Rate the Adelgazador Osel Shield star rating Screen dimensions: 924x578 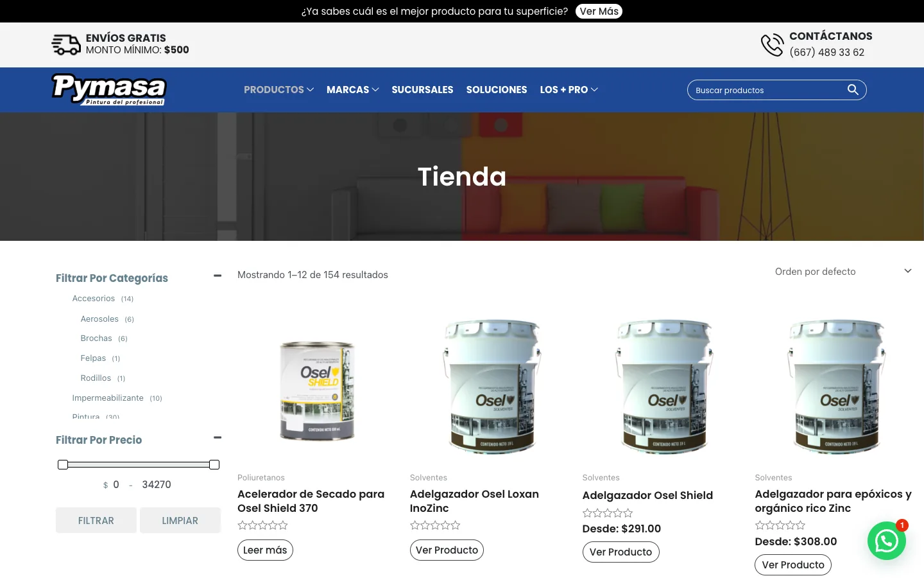pos(607,513)
